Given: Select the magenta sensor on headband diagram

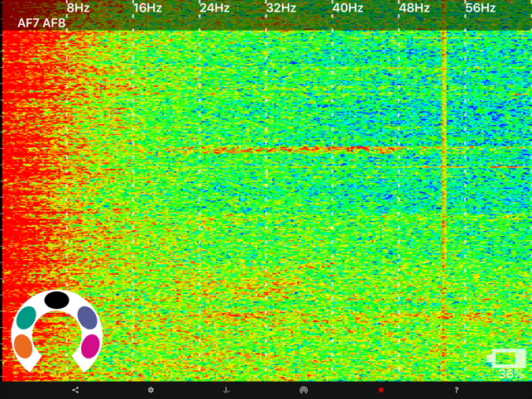Looking at the screenshot, I should tap(90, 346).
